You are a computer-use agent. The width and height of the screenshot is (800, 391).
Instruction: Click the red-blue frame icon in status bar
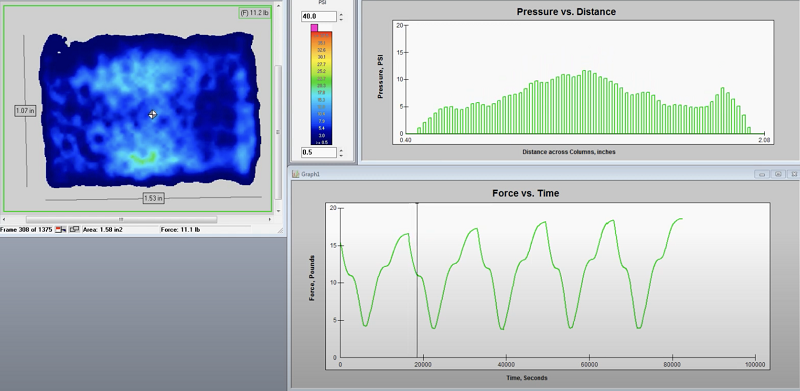pos(61,230)
